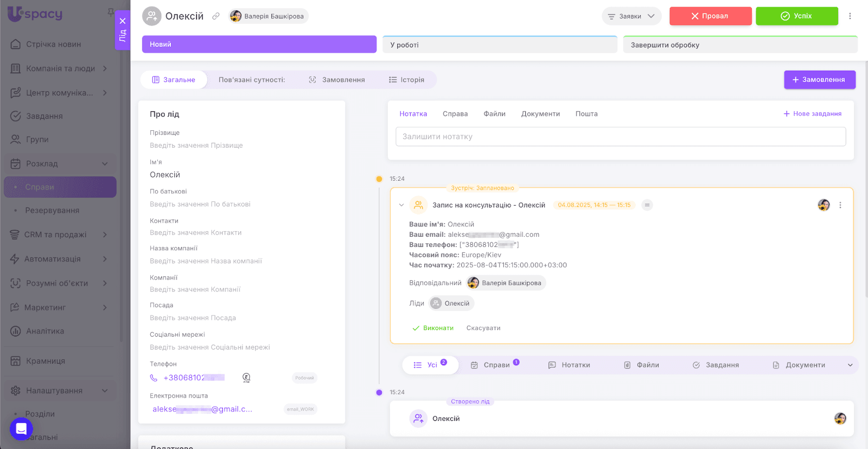Click Виконати on the consultation card
Viewport: 868px width, 449px height.
point(433,328)
